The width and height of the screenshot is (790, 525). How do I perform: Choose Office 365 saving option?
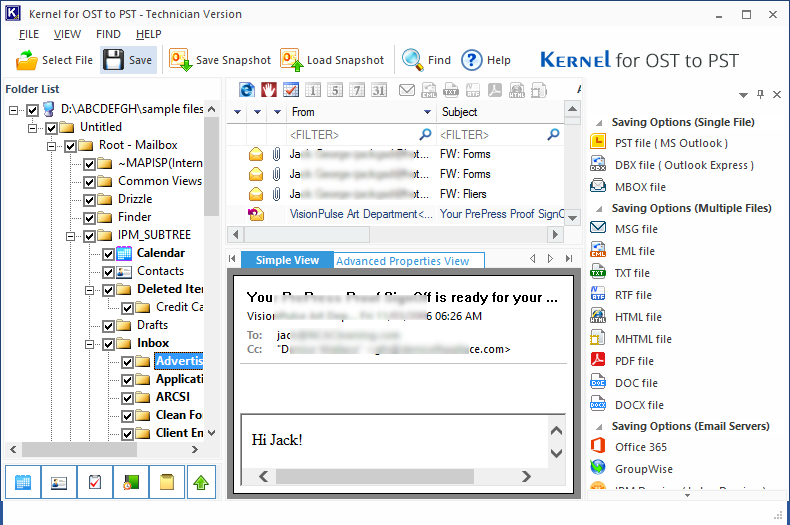click(x=628, y=447)
